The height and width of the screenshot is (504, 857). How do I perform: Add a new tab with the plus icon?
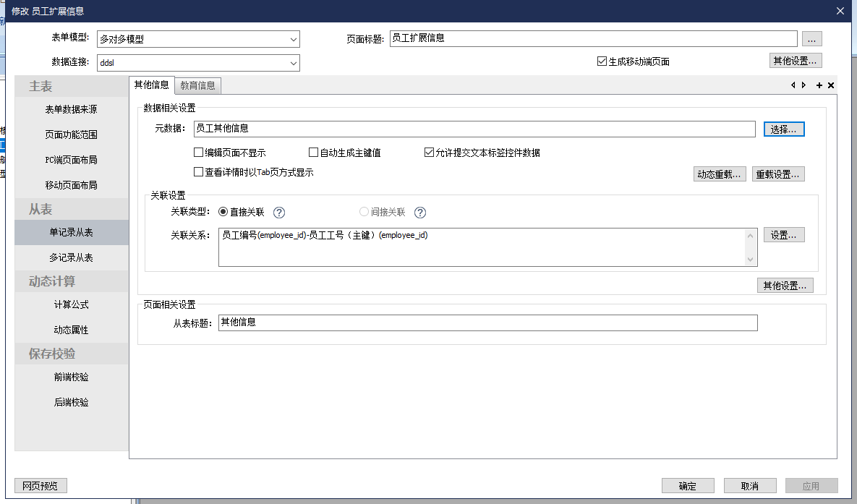pyautogui.click(x=819, y=85)
